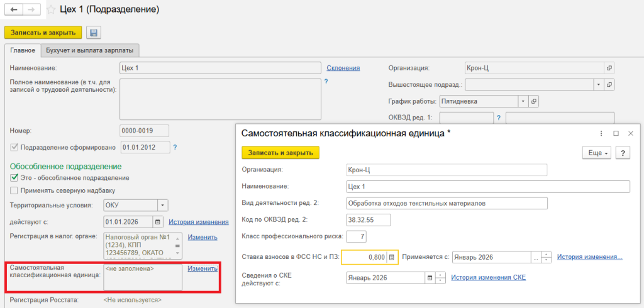This screenshot has height=308, width=644.
Task: Expand График работы dropdown list
Action: tap(522, 101)
